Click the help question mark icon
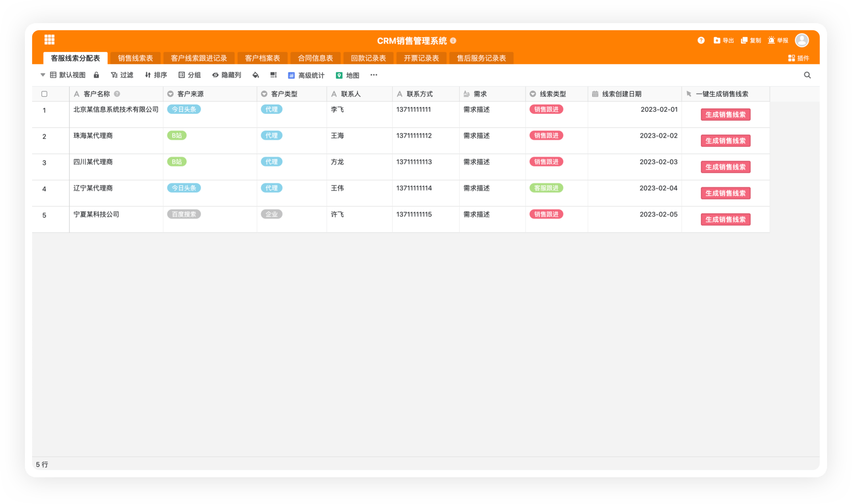The image size is (852, 504). tap(701, 41)
